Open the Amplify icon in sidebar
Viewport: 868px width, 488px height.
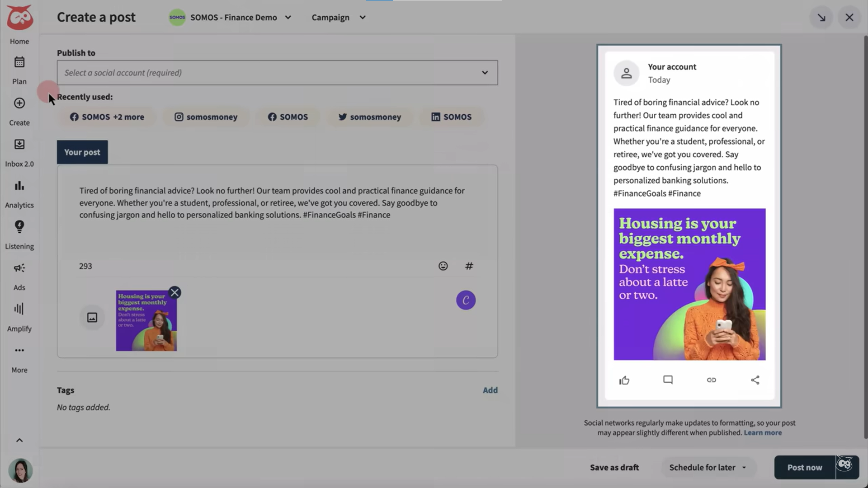tap(19, 309)
